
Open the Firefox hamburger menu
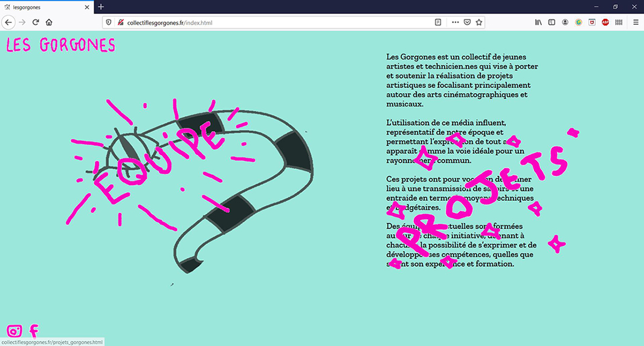(x=636, y=22)
